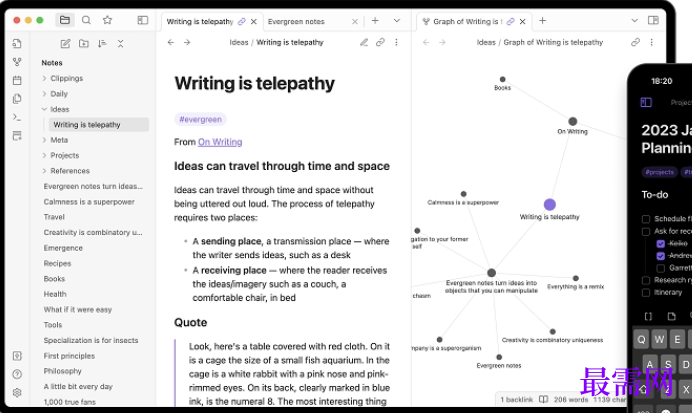Viewport: 692px width, 413px height.
Task: Open the Calmness is a superpower note
Action: point(89,202)
